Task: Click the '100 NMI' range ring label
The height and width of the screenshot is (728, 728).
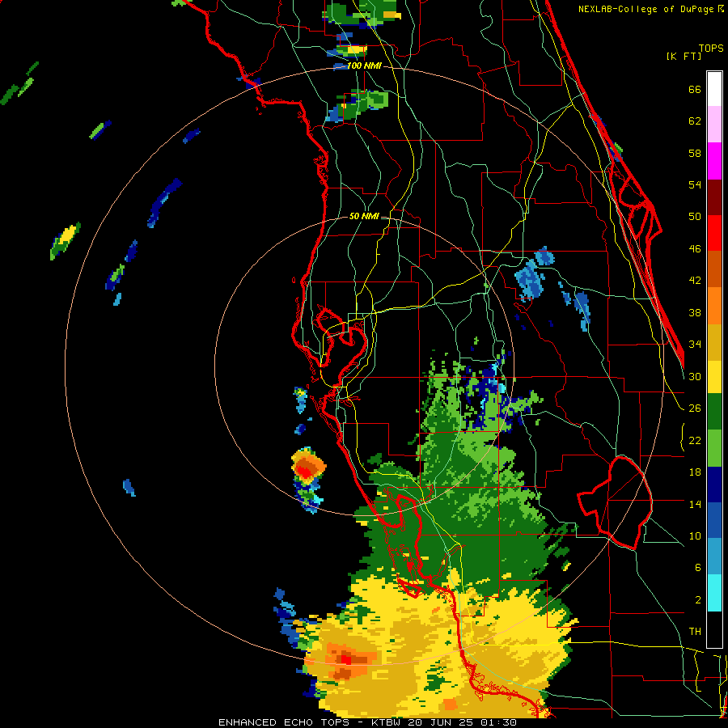Action: [364, 66]
